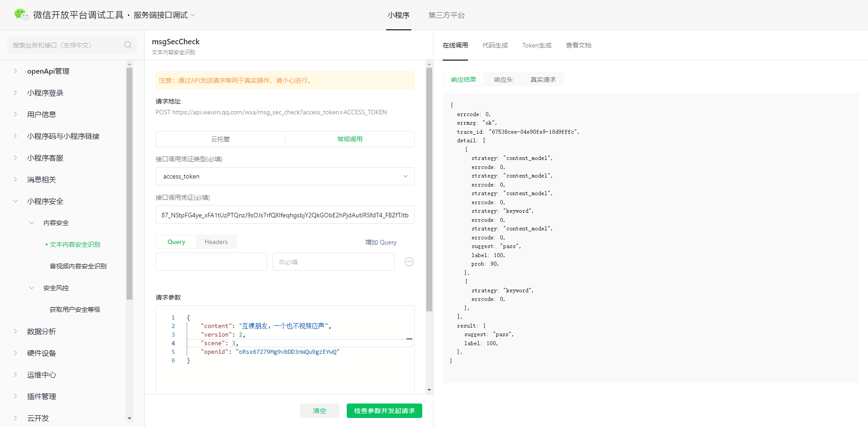868x427 pixels.
Task: Click the request panel scrollbar down arrow
Action: [x=429, y=389]
